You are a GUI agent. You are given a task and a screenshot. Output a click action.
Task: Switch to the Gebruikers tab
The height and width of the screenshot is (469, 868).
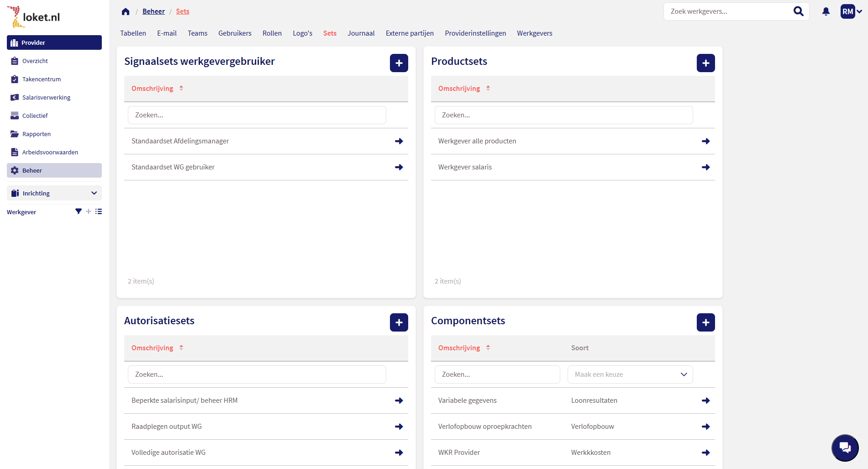click(235, 33)
